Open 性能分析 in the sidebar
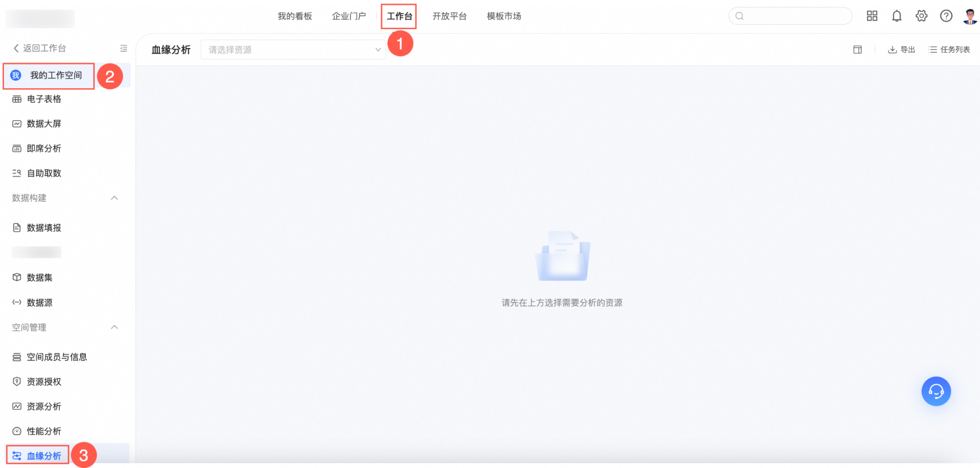This screenshot has width=980, height=468. click(x=44, y=431)
